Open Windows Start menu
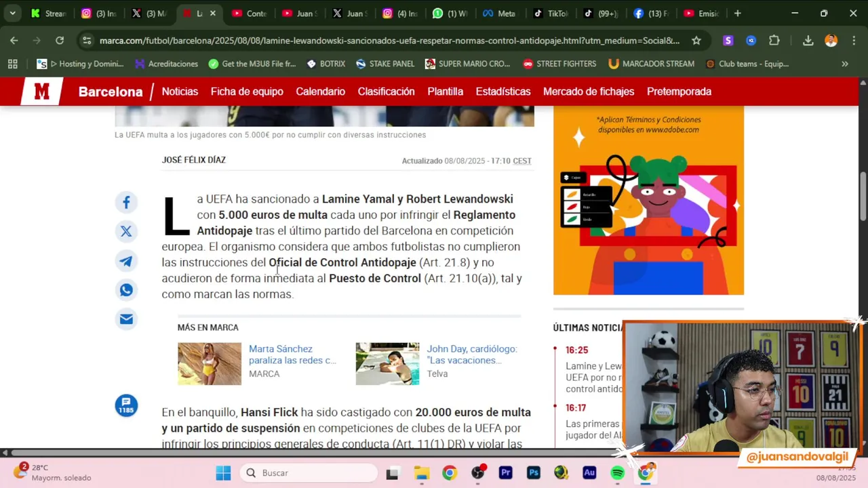The image size is (868, 488). pos(223,473)
